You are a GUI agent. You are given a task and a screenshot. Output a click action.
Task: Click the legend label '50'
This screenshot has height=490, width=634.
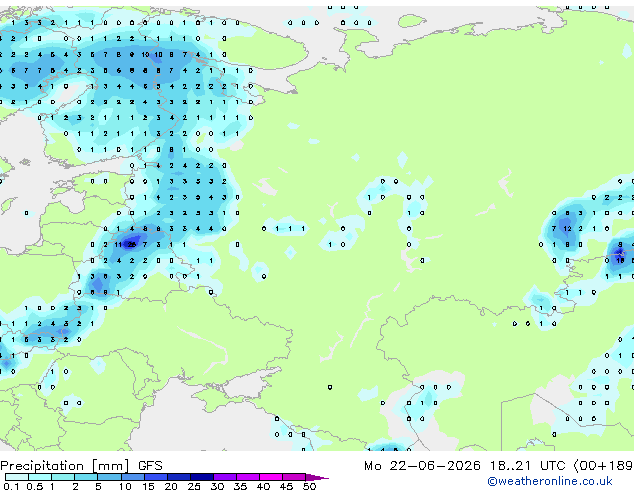pyautogui.click(x=310, y=486)
